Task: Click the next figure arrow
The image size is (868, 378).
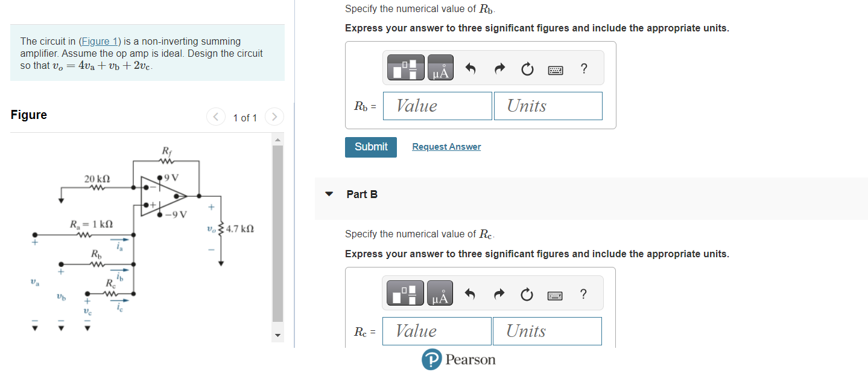Action: click(274, 117)
